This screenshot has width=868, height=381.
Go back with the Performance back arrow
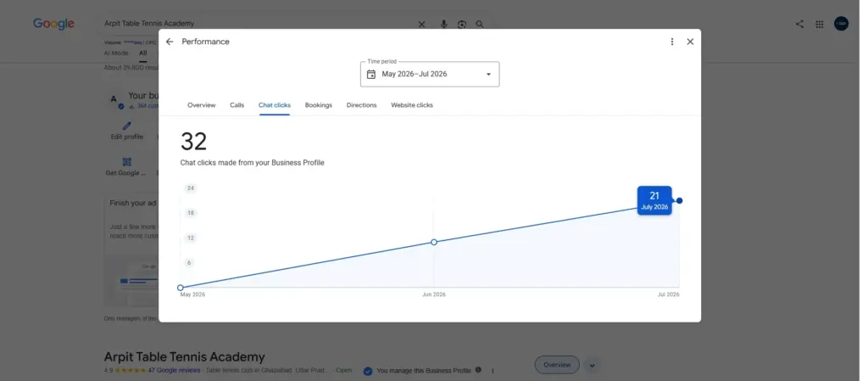click(170, 42)
